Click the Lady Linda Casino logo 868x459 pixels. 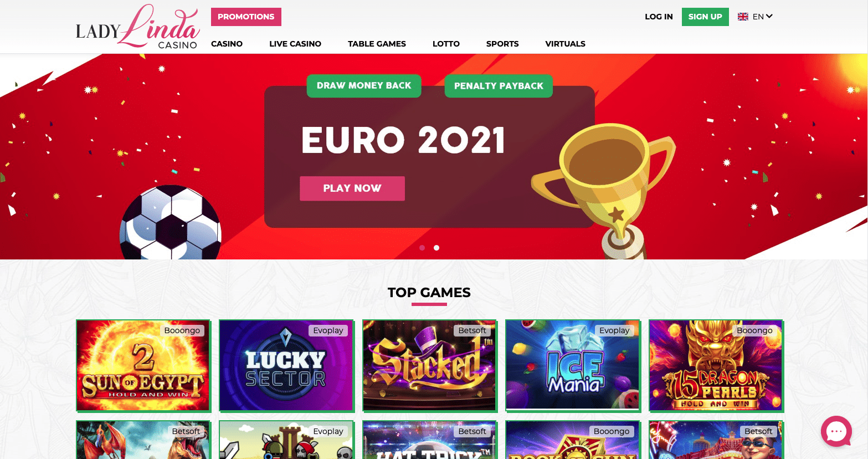coord(137,27)
